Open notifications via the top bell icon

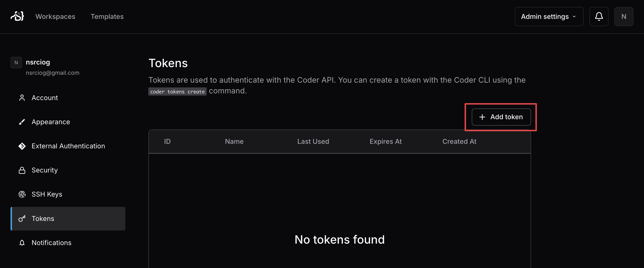pos(599,16)
